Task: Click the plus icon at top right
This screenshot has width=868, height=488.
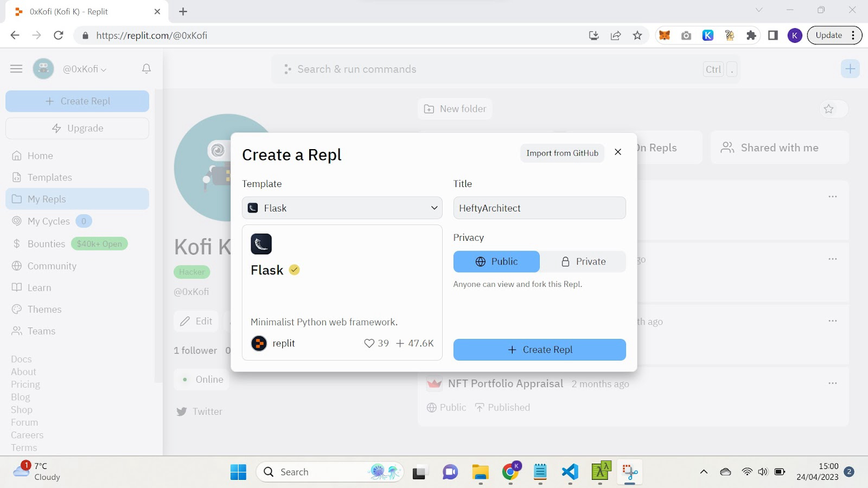Action: point(850,69)
